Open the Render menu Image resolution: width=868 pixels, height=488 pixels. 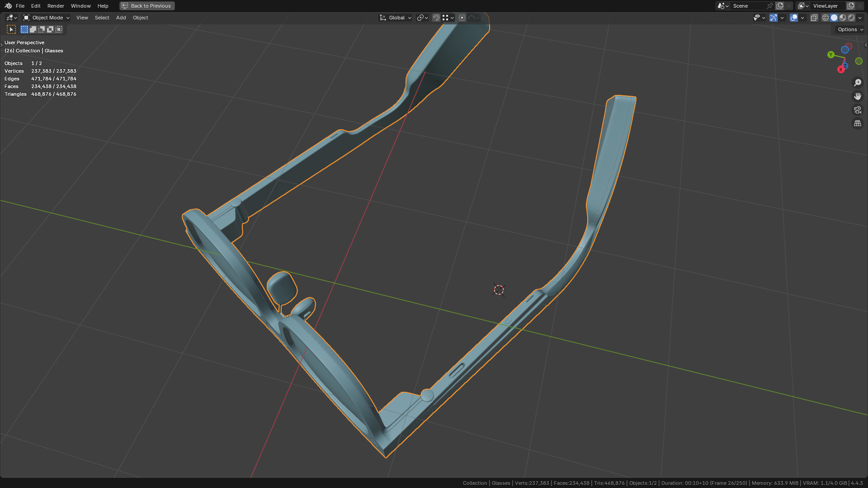point(56,6)
